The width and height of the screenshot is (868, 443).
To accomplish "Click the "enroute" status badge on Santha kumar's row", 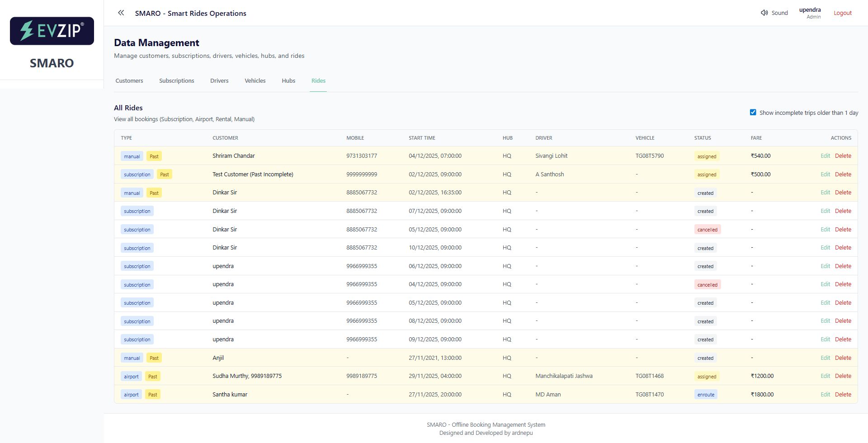I will click(x=706, y=394).
